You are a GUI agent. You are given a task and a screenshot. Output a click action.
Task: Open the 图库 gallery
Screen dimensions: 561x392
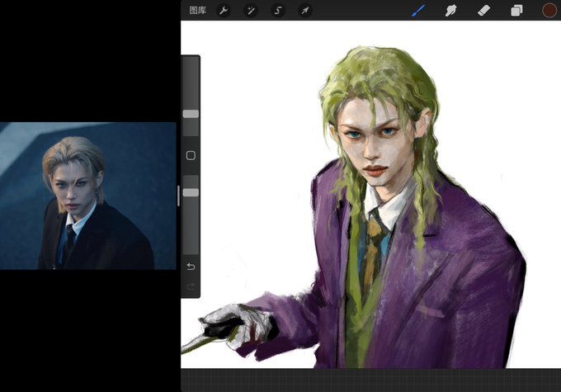coord(197,11)
